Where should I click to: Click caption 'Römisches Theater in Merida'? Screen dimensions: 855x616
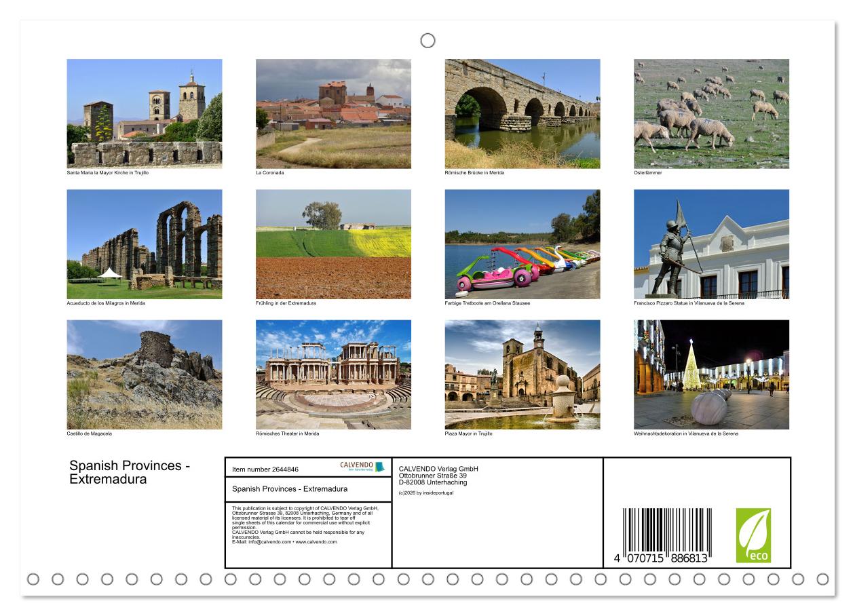pos(287,434)
